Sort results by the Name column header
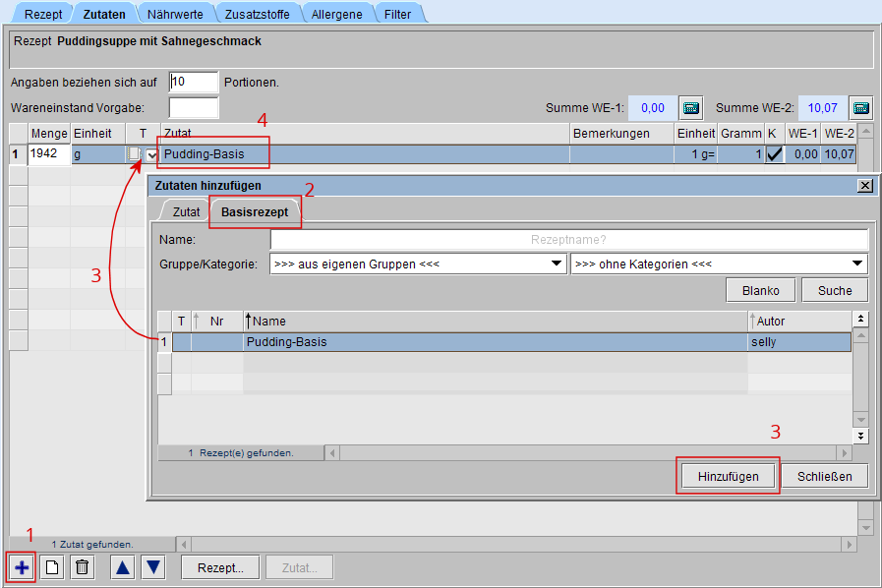Viewport: 882px width, 588px height. pyautogui.click(x=495, y=322)
